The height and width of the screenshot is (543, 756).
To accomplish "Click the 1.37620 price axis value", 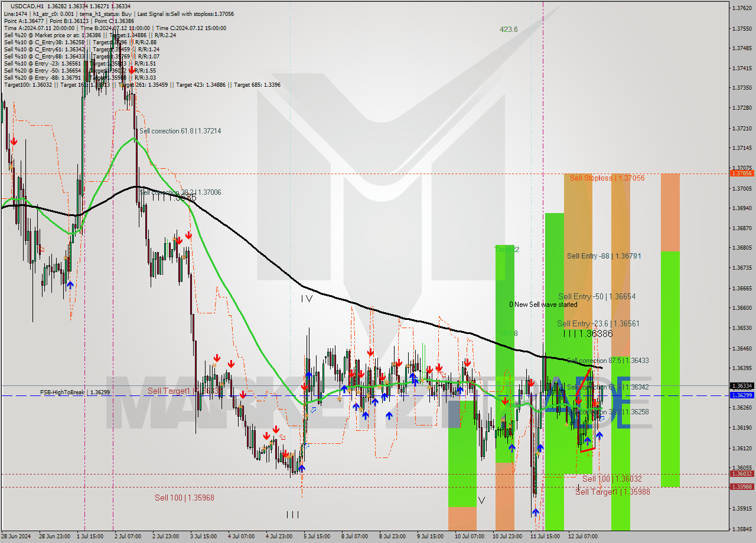I will (x=742, y=8).
